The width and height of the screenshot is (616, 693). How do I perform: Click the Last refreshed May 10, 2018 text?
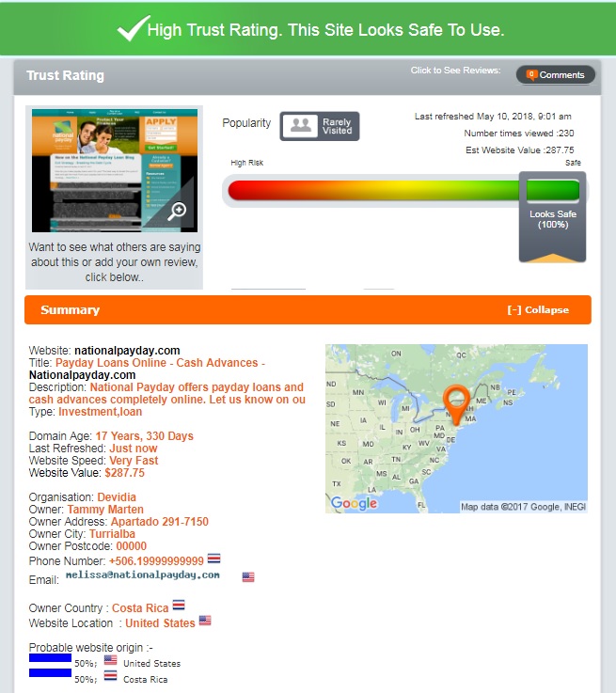pos(493,117)
